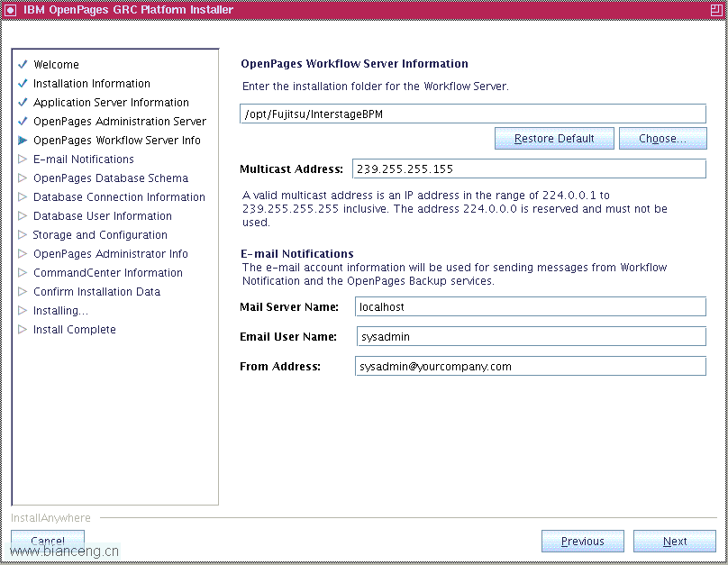Select the OpenPages Database Schema step label
Image resolution: width=728 pixels, height=565 pixels.
tap(111, 178)
